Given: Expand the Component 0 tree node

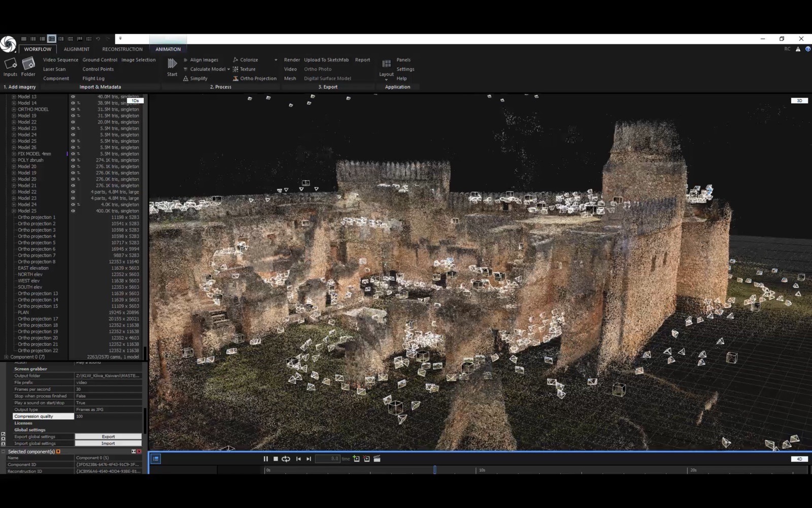Looking at the screenshot, I should coord(6,357).
